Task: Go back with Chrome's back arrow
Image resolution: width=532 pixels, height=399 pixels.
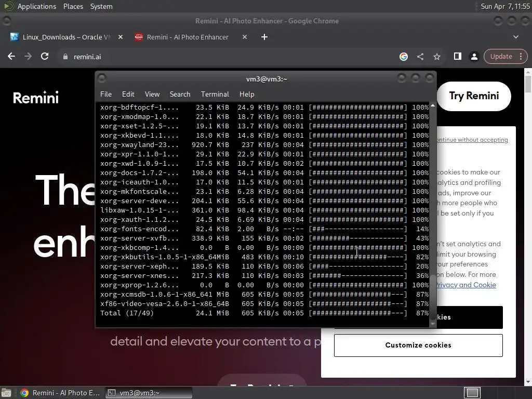Action: (11, 56)
